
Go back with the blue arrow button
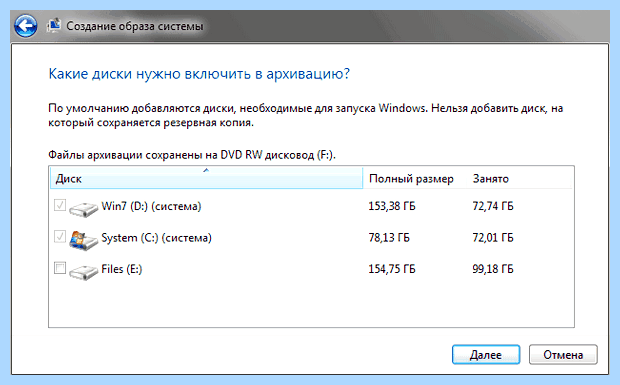pos(26,26)
